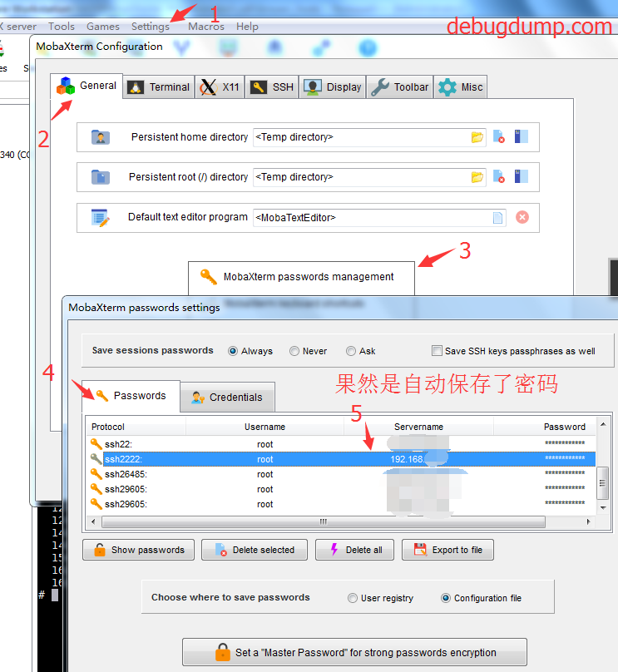
Task: Click key icon on ssh26485 row
Action: (x=96, y=473)
